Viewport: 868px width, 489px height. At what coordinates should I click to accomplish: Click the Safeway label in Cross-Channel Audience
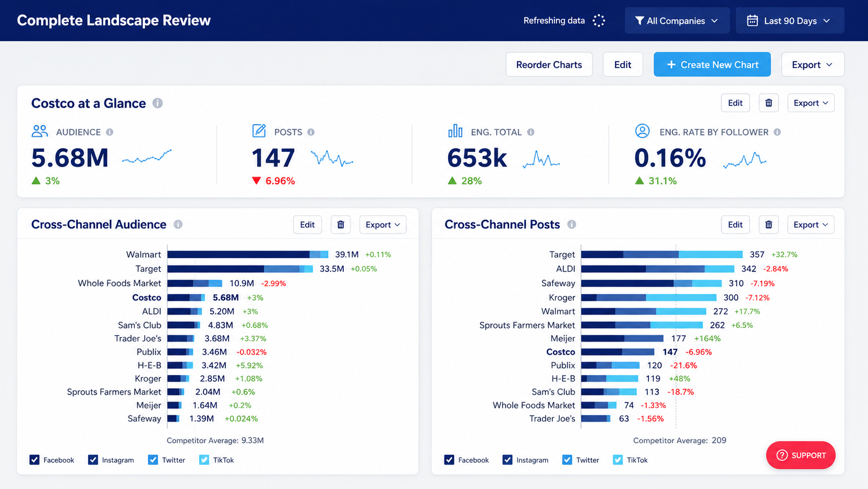click(144, 419)
